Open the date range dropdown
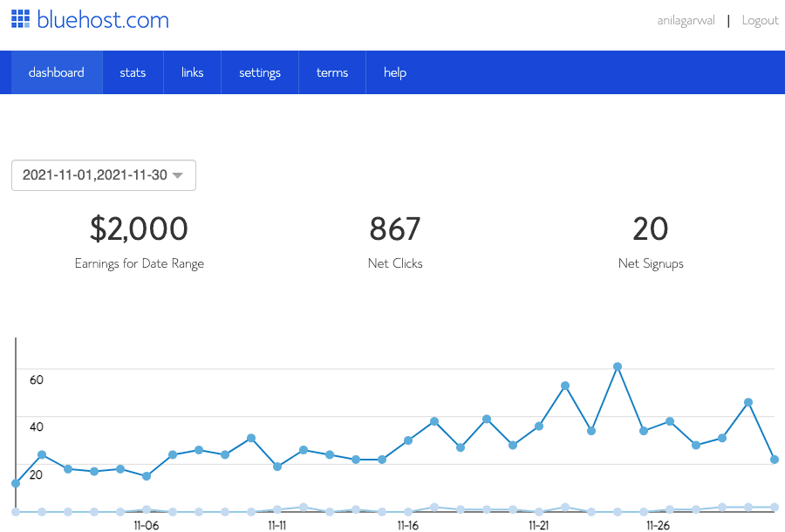 click(x=104, y=175)
